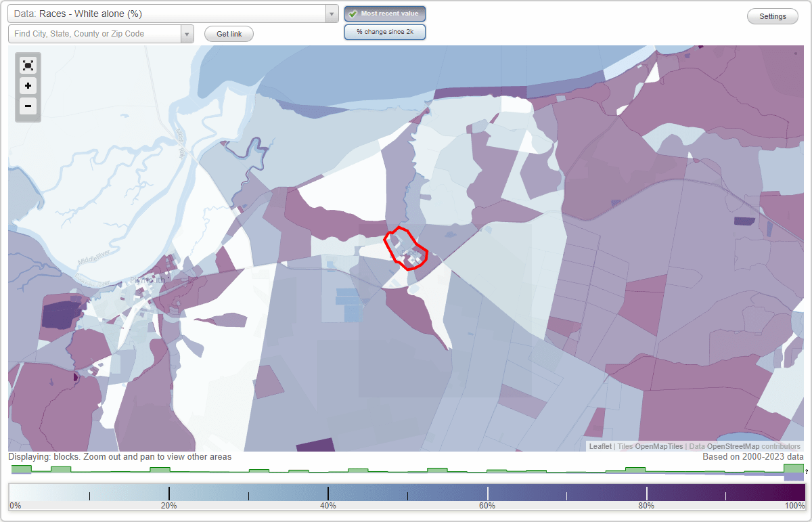The height and width of the screenshot is (522, 812).
Task: Zoom in using the plus icon
Action: (x=28, y=86)
